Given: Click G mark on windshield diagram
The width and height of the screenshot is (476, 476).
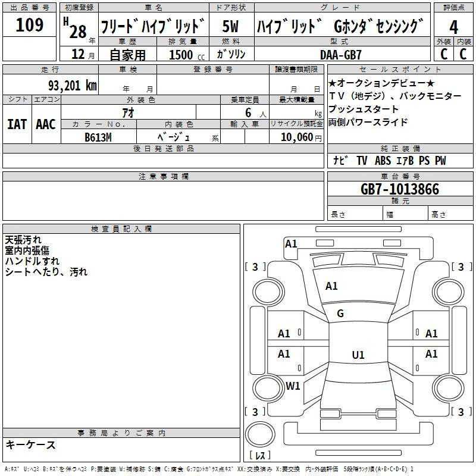Looking at the screenshot, I should point(340,314).
